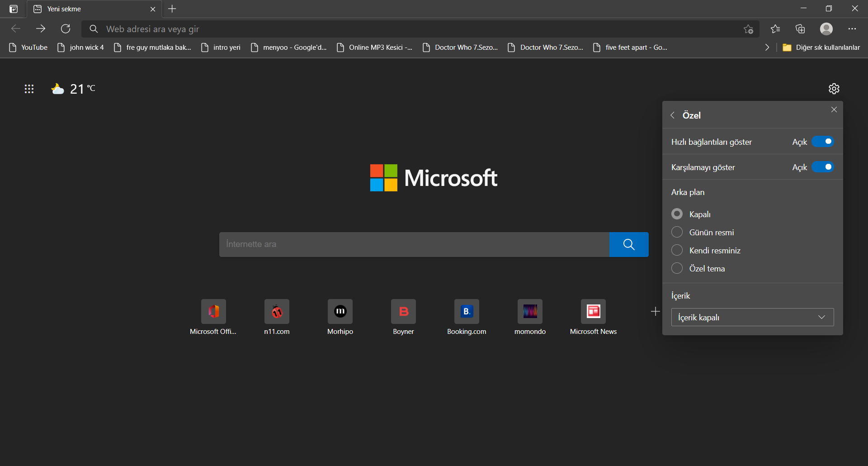Expand the İçerik kapalı dropdown

click(x=752, y=317)
